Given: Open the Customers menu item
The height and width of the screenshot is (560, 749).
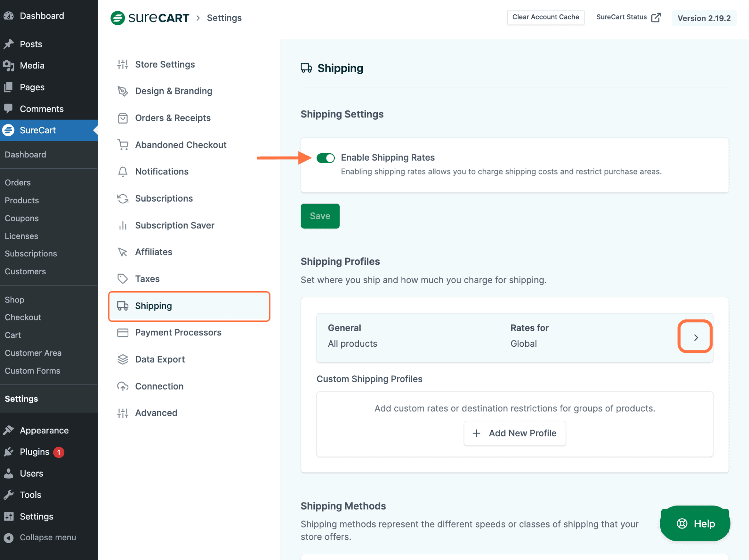Looking at the screenshot, I should [x=25, y=271].
